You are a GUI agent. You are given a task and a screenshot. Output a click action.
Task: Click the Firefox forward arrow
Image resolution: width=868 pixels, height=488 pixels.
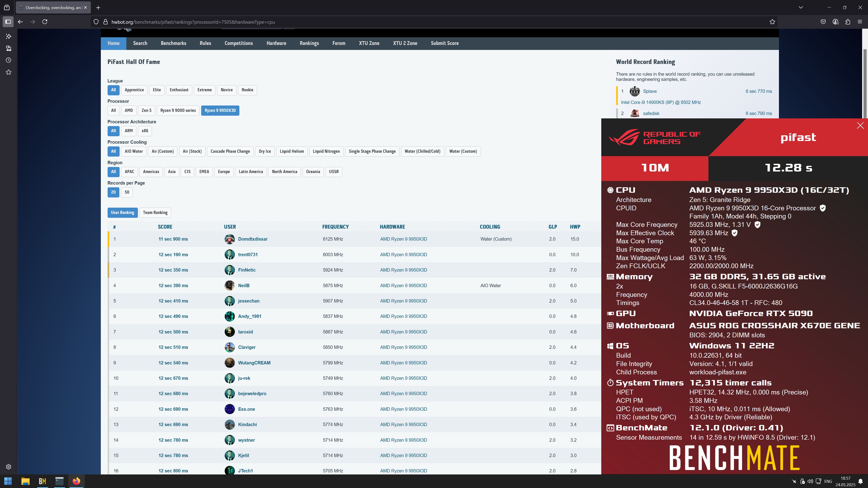32,22
